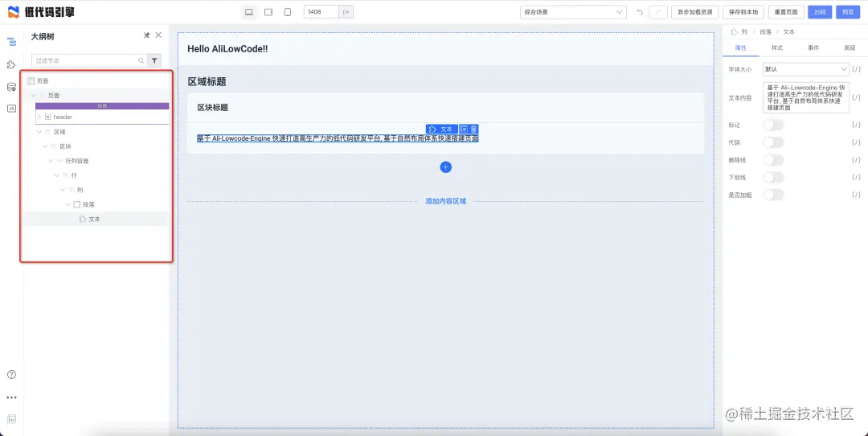Screen dimensions: 868x436
Task: Open the outline tree panel icon
Action: (11, 42)
